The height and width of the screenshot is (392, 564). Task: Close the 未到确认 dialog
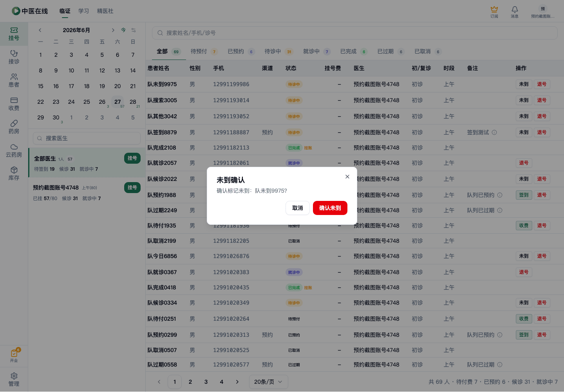[347, 177]
